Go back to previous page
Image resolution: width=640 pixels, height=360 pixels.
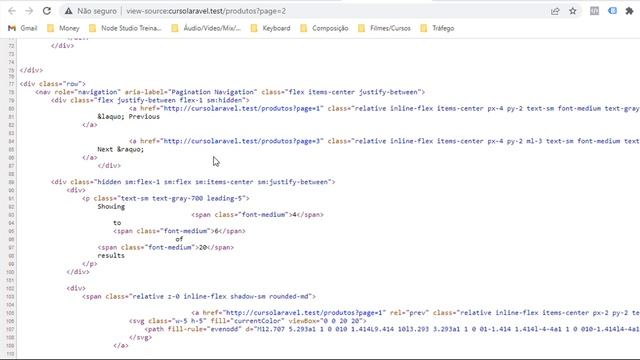tap(12, 11)
